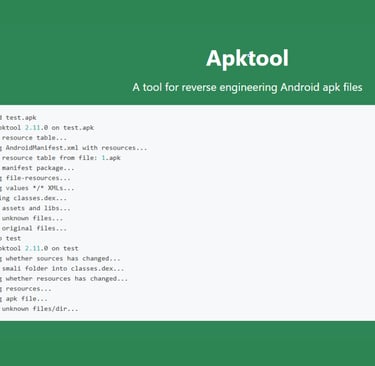
Task: Click the 'smali folder into classes.dex...' line
Action: click(62, 268)
